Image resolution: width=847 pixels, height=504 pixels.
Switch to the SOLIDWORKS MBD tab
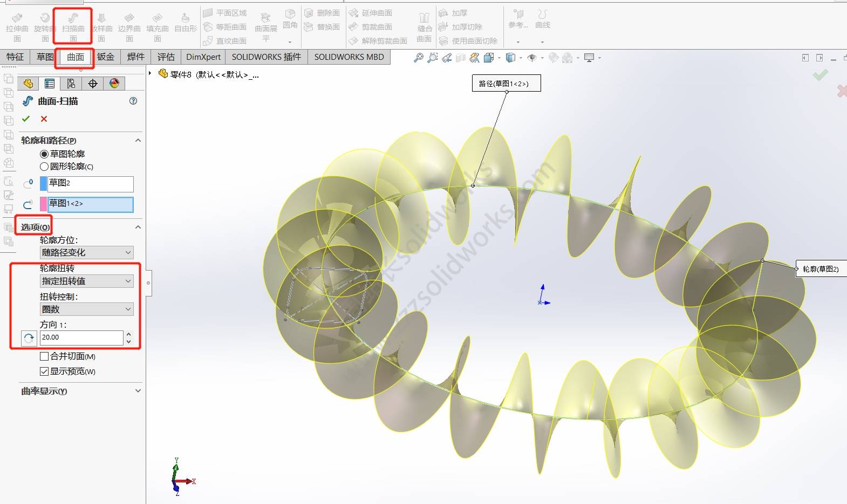[x=349, y=57]
